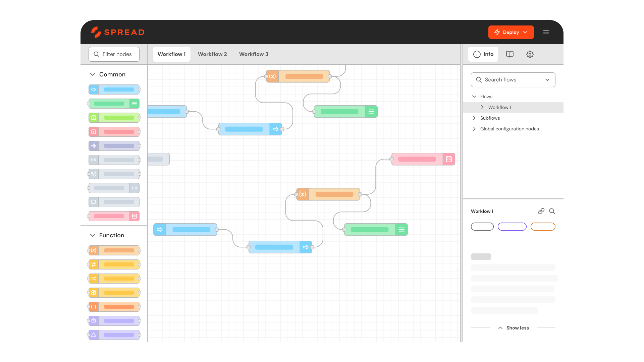644x362 pixels.
Task: Expand the Subflows section
Action: pos(475,118)
